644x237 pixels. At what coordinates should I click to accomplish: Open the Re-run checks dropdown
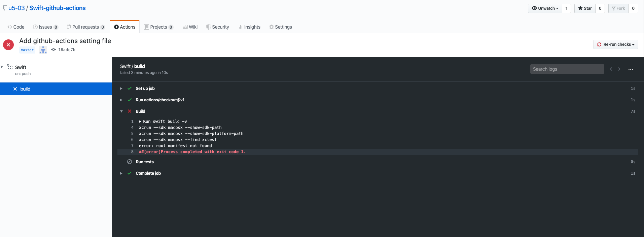pyautogui.click(x=616, y=44)
